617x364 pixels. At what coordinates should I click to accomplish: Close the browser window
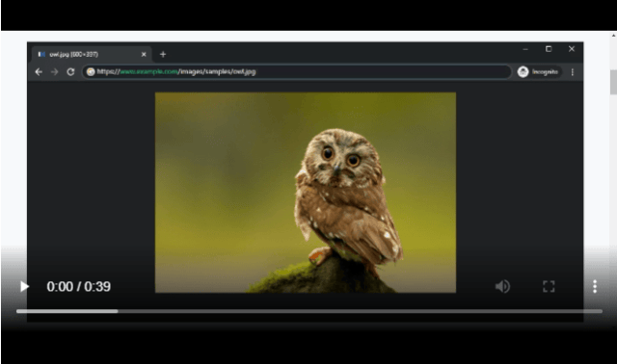click(x=572, y=49)
